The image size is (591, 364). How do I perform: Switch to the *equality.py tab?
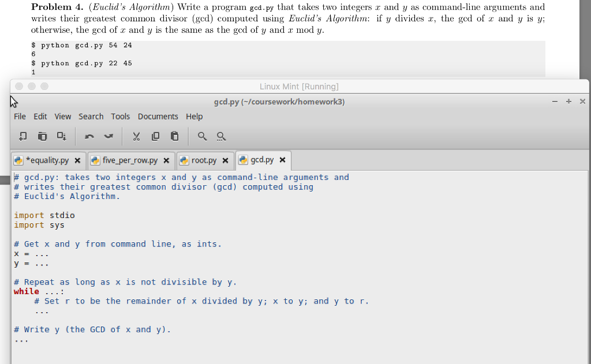tap(47, 160)
